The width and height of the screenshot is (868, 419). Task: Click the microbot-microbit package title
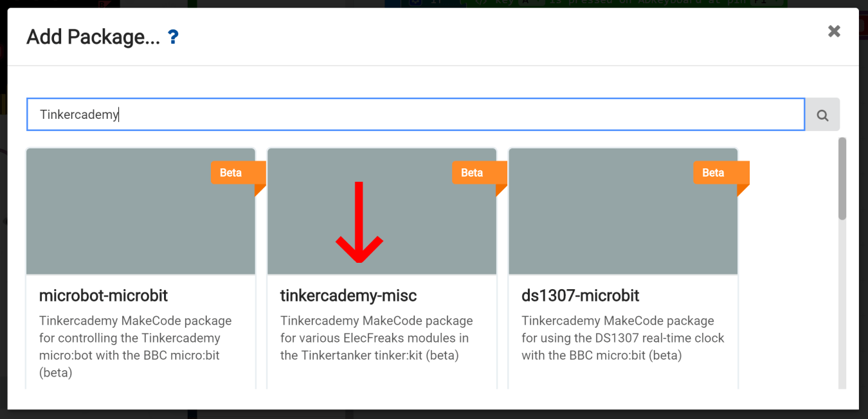[104, 296]
